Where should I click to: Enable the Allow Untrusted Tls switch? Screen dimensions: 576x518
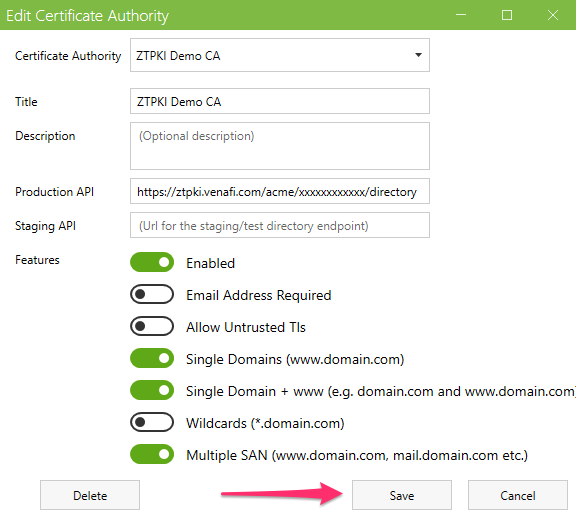(152, 326)
